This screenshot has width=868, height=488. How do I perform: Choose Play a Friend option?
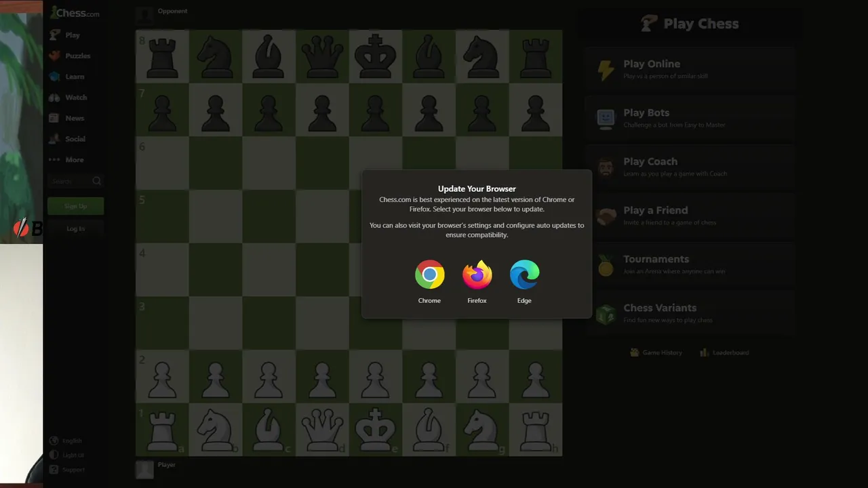point(690,216)
